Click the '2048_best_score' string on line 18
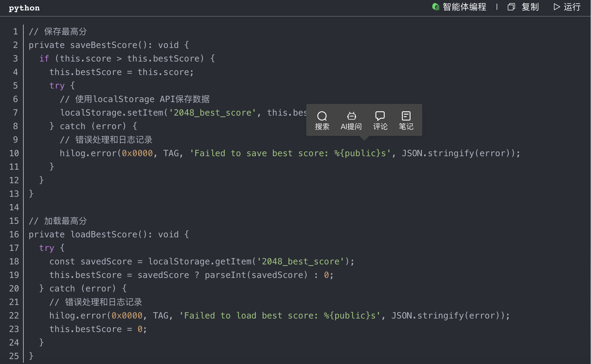 [x=300, y=262]
